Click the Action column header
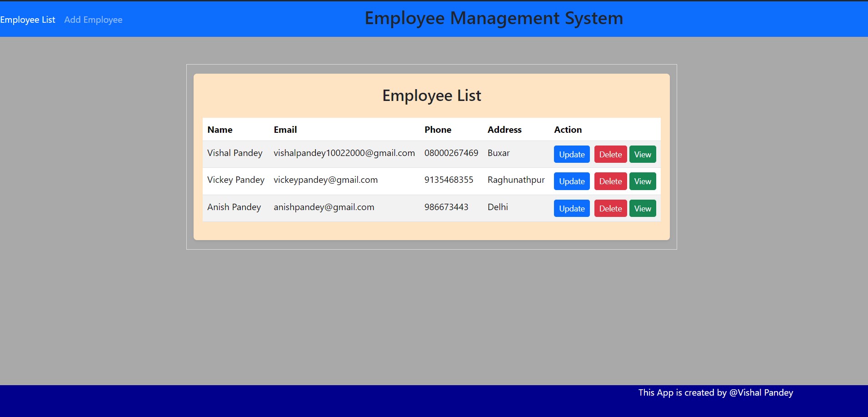This screenshot has height=417, width=868. coord(568,130)
